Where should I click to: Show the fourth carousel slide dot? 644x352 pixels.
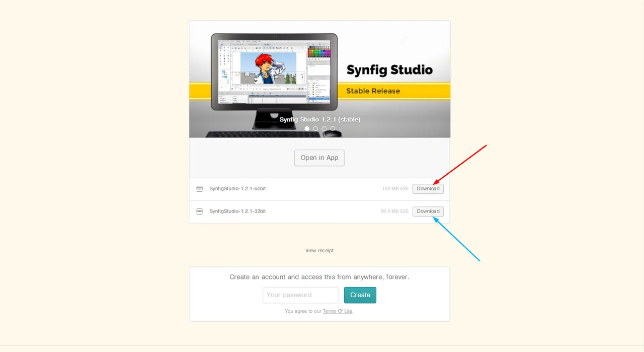tap(333, 128)
